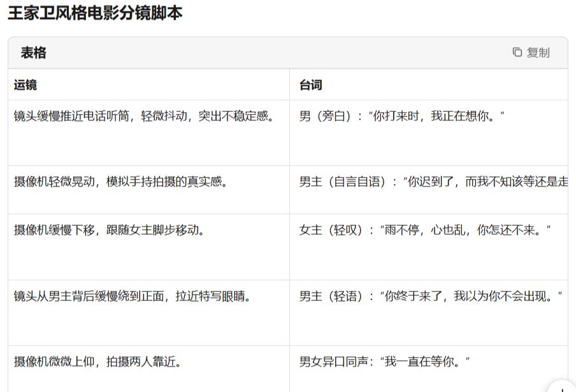Click the round scroll-down button at bottom right
576x392 pixels.
tap(561, 388)
